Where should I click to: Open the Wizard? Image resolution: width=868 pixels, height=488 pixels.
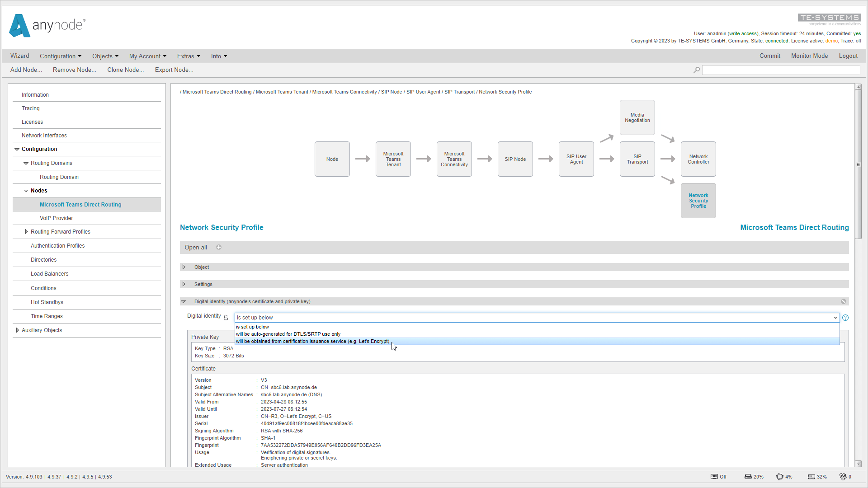tap(20, 56)
